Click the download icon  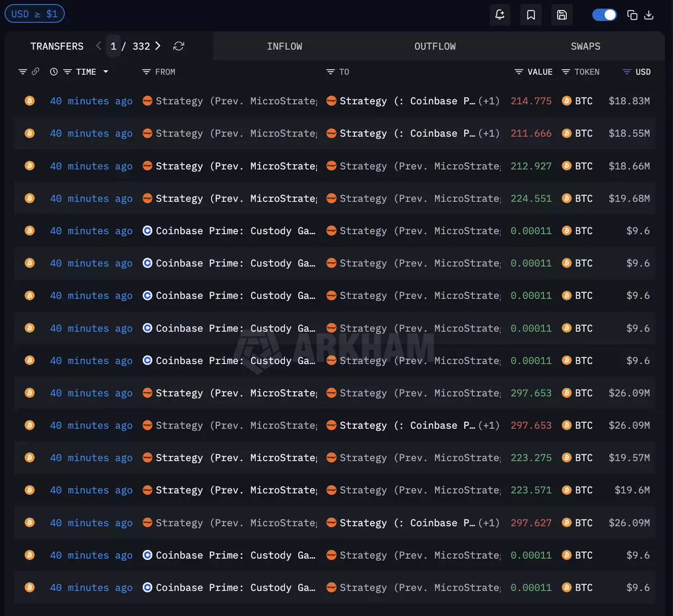(649, 15)
